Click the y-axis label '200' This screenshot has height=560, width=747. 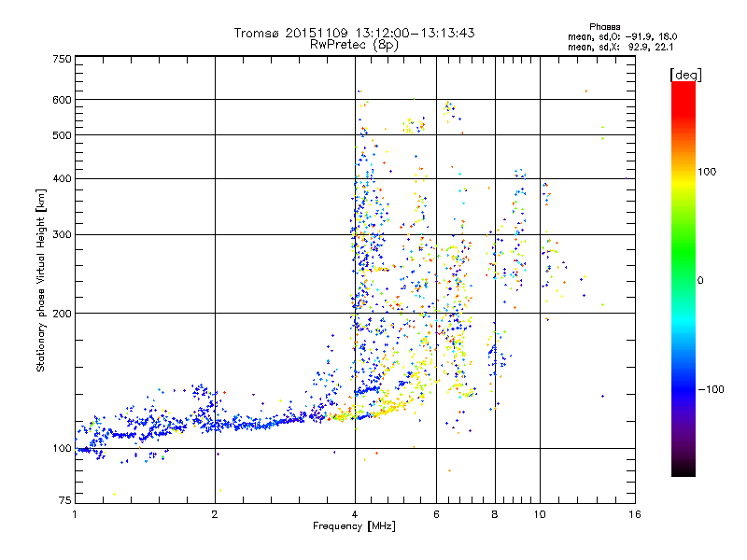tap(62, 314)
